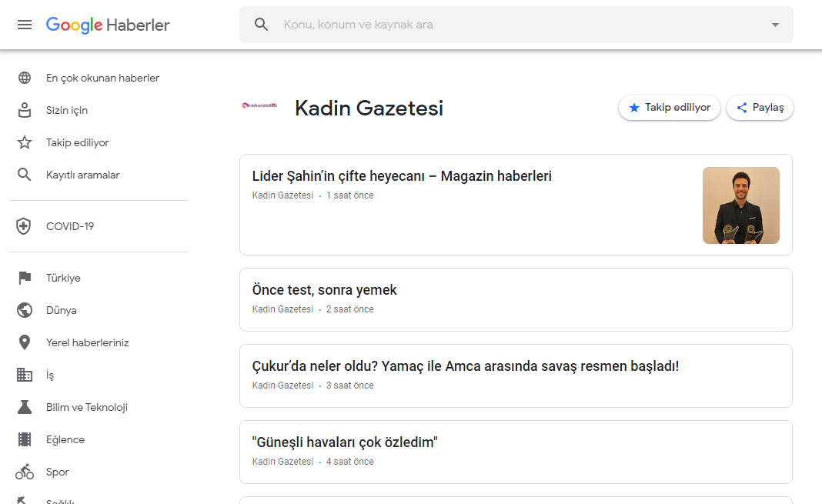Select Dünya news section

click(x=62, y=310)
